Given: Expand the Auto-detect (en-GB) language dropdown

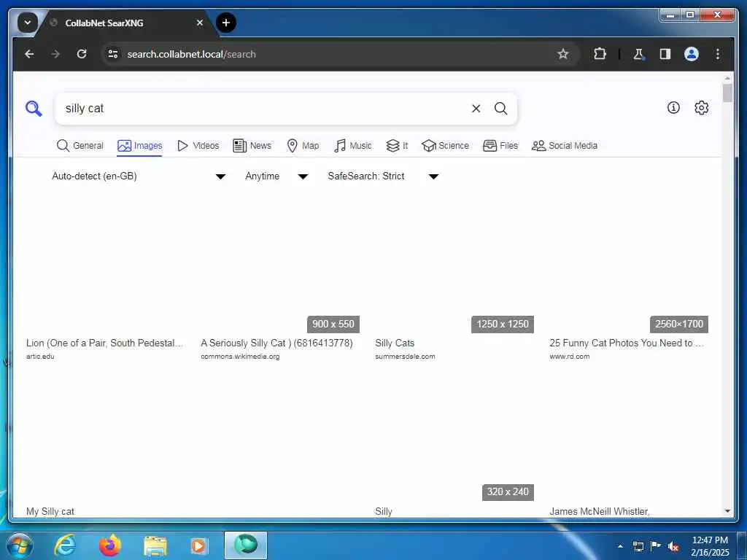Looking at the screenshot, I should click(x=139, y=176).
